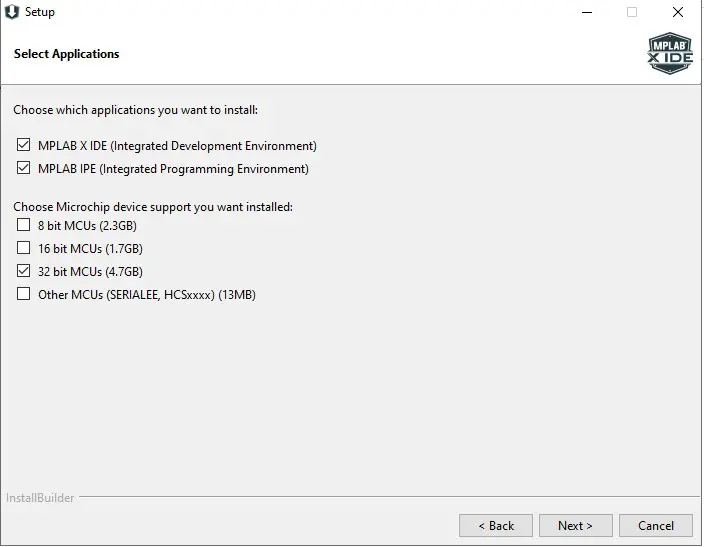Click the 'Setup' window title text

point(40,12)
